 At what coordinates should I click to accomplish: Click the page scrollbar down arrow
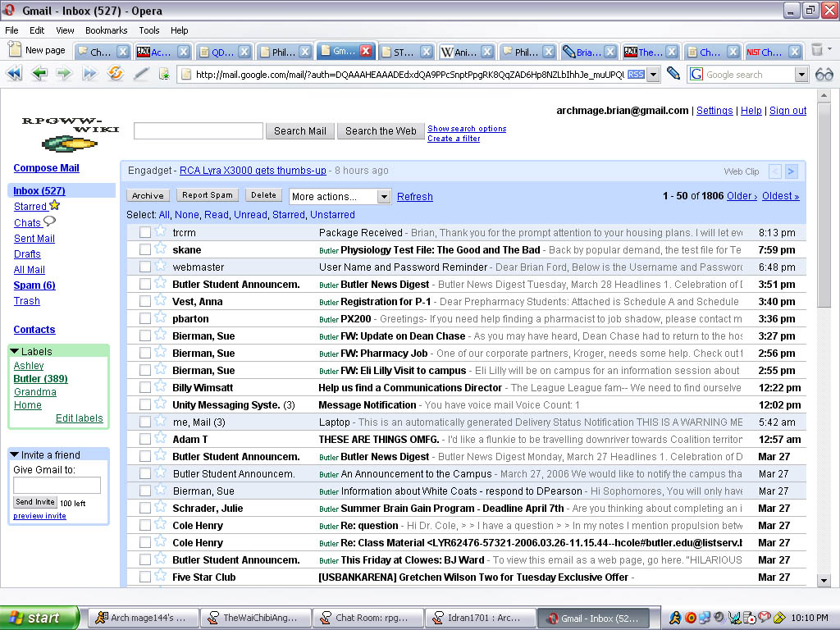coord(824,580)
